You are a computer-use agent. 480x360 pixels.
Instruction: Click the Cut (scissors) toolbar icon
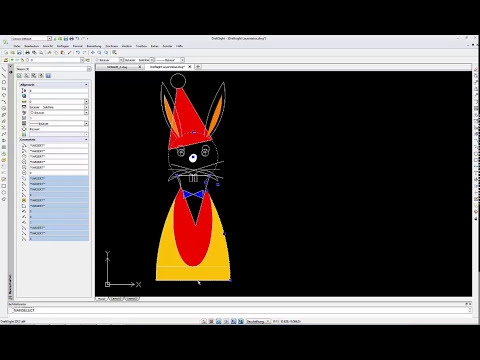coord(49,53)
